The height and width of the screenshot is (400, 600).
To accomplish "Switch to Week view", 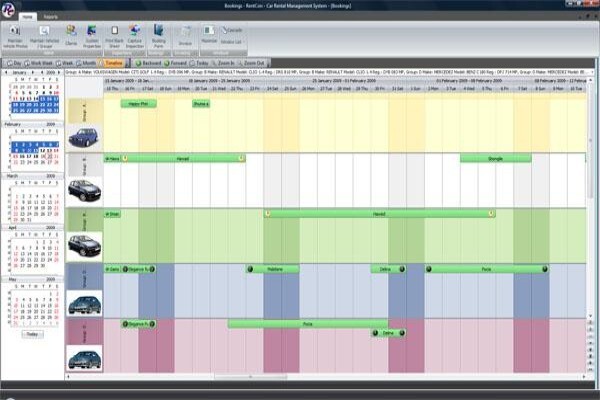I will tap(64, 63).
